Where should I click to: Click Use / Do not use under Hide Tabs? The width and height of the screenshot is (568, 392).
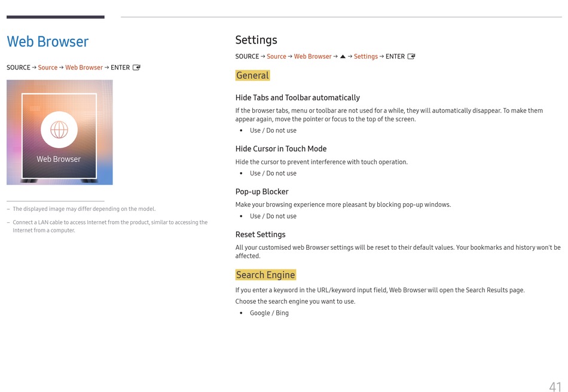pyautogui.click(x=273, y=130)
